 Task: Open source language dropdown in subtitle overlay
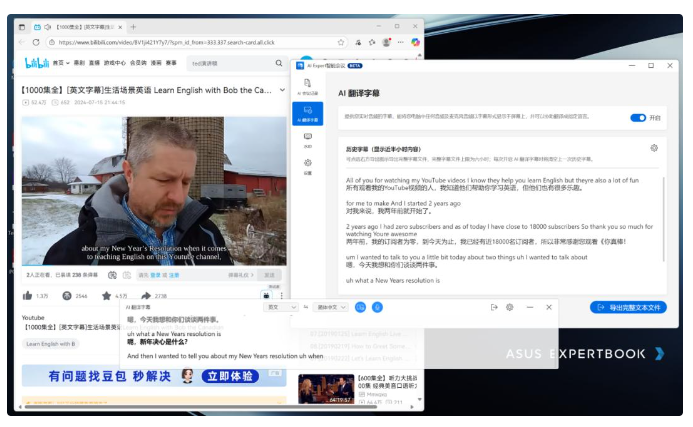281,307
